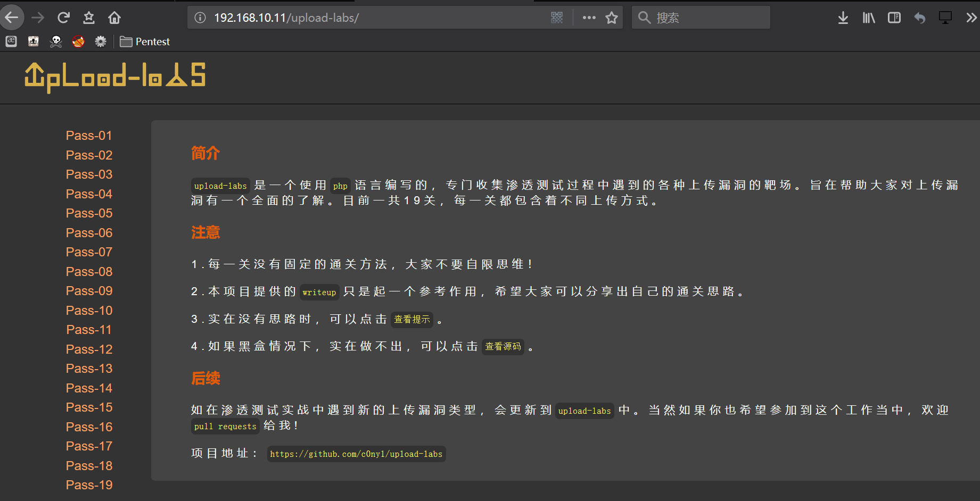980x501 pixels.
Task: Click the search magnifier icon
Action: (x=644, y=18)
